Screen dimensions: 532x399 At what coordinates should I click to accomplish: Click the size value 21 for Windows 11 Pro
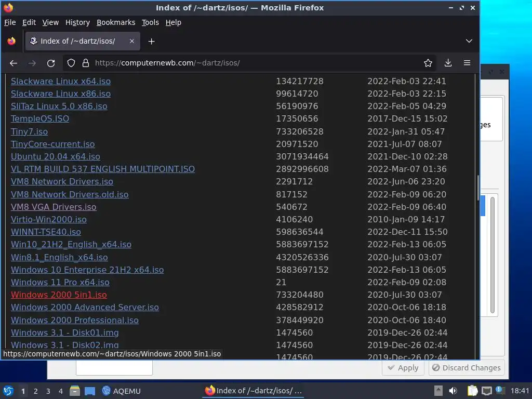click(281, 283)
